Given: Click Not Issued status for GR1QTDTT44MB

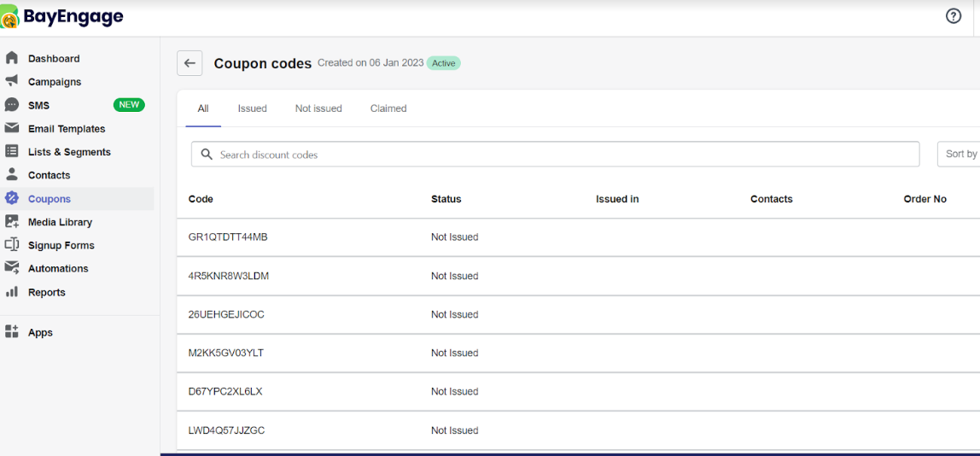Looking at the screenshot, I should point(454,237).
